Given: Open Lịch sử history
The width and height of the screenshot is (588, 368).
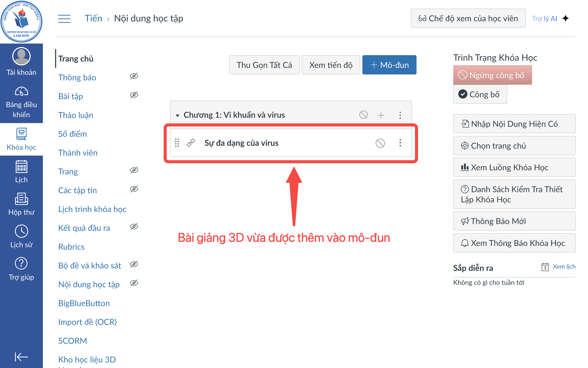Looking at the screenshot, I should coord(21,236).
